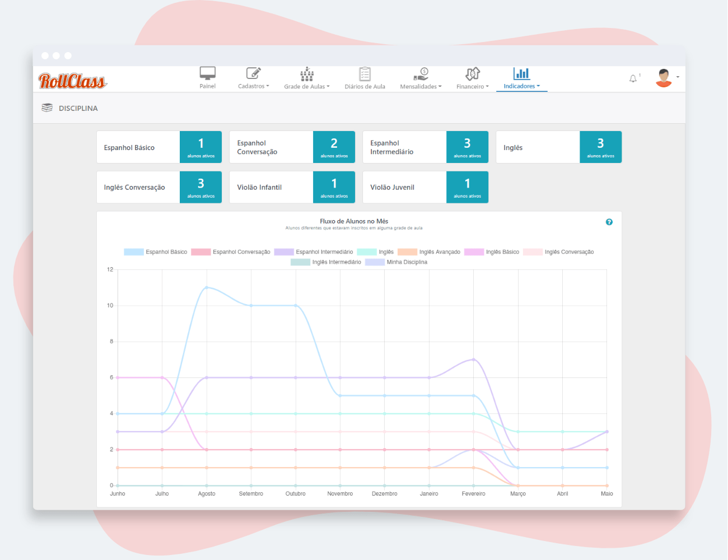This screenshot has width=728, height=560.
Task: Go to the Painel menu item
Action: click(x=208, y=86)
